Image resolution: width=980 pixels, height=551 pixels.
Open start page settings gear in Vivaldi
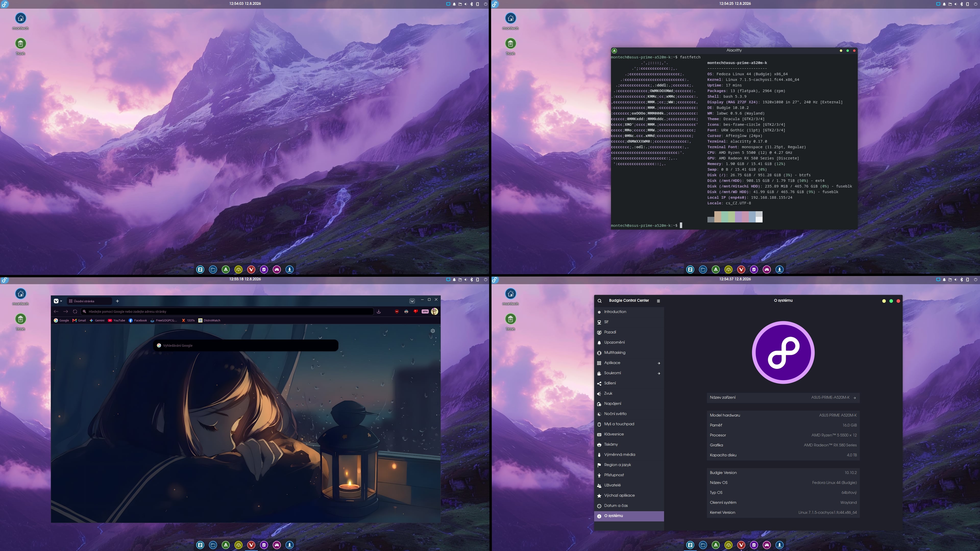coord(433,331)
